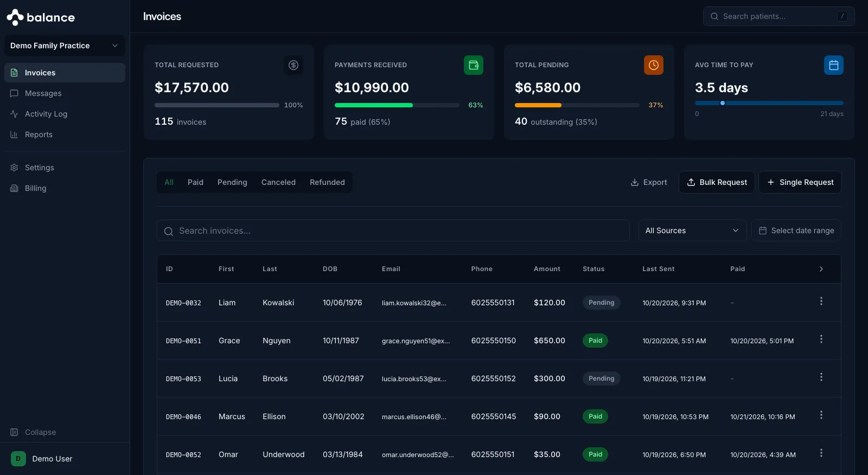Click the table header right chevron
Viewport: 868px width, 475px height.
tap(821, 269)
